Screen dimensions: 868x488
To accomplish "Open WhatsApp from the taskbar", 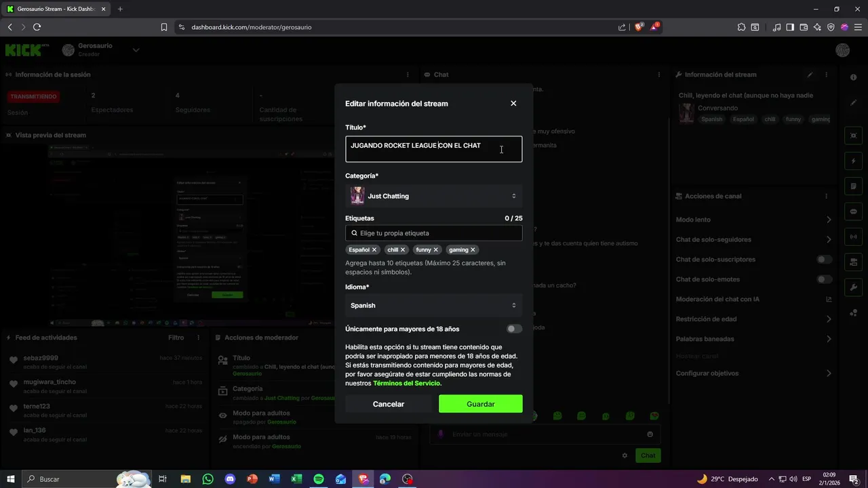I will (208, 479).
